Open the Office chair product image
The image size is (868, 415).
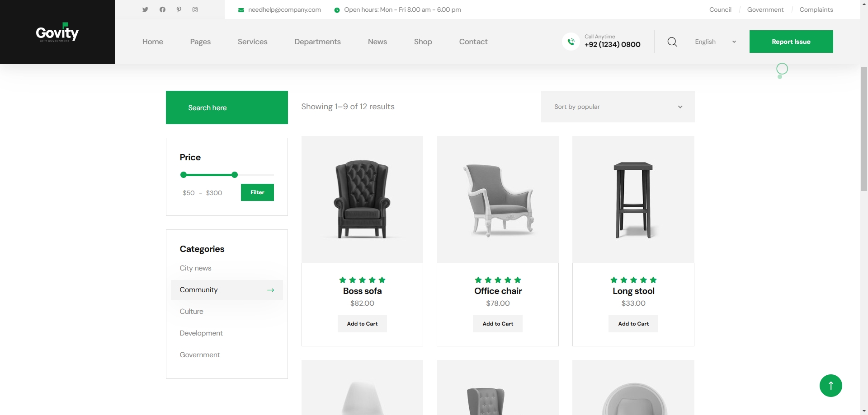click(498, 200)
